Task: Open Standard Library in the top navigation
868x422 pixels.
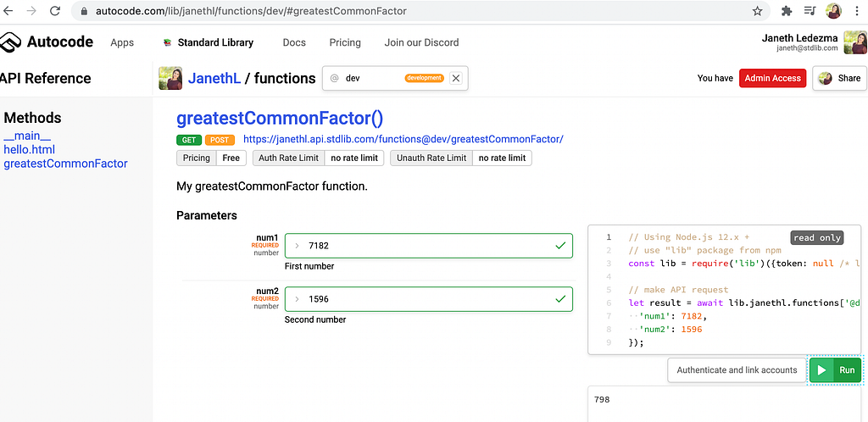Action: coord(215,42)
